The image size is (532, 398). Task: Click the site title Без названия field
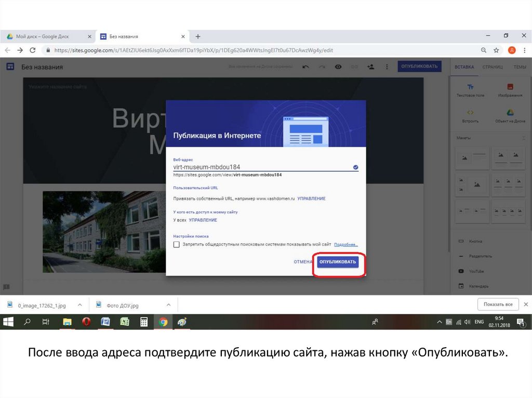(x=42, y=67)
